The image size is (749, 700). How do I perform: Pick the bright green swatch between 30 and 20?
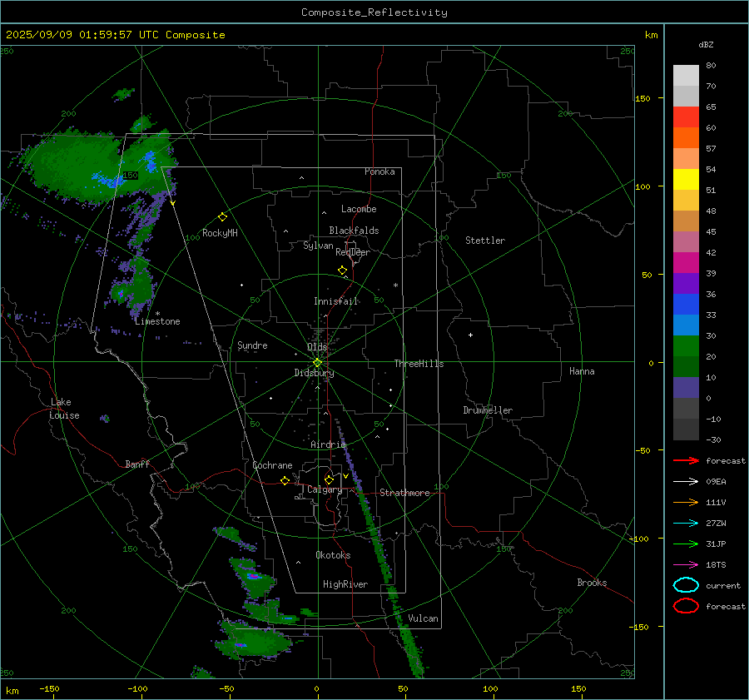[x=686, y=346]
